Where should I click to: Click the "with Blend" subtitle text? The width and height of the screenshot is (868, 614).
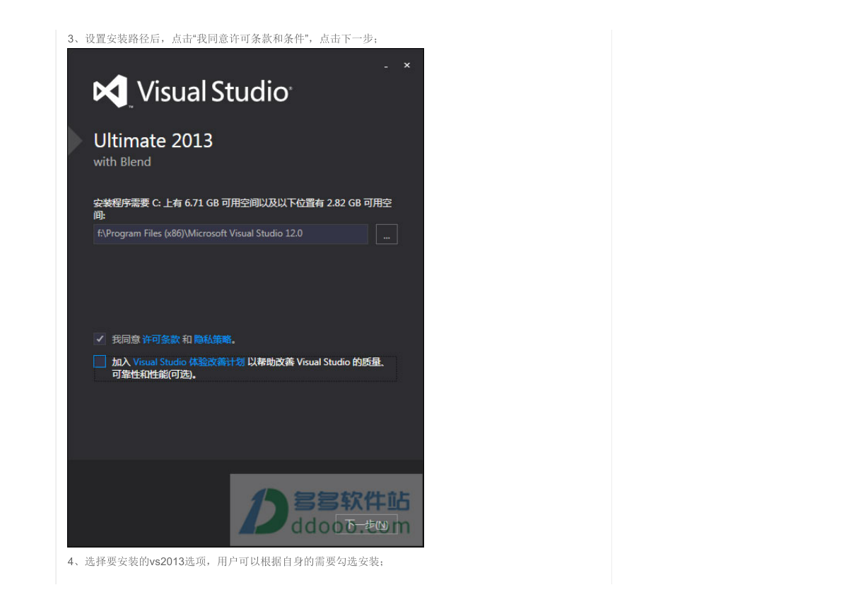[x=122, y=162]
